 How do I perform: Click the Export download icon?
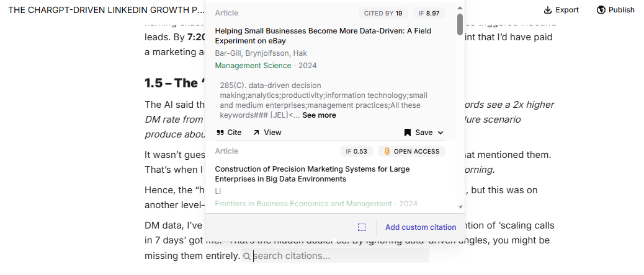(547, 10)
